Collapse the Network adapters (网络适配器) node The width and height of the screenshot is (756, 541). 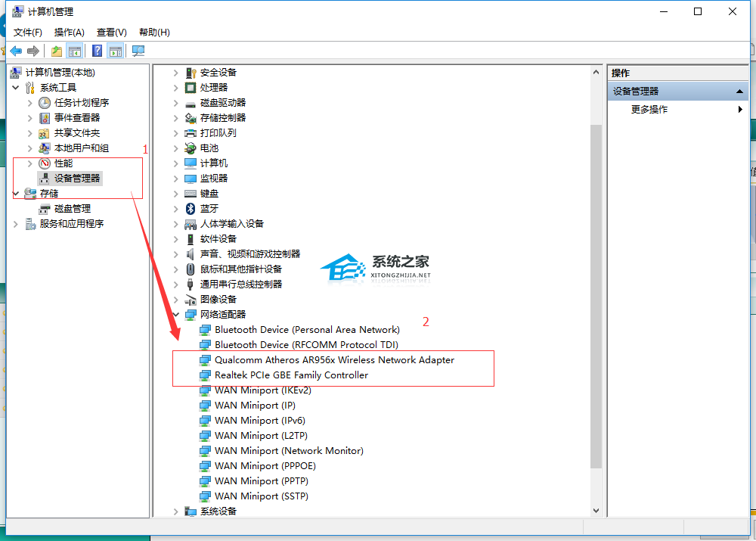click(176, 315)
